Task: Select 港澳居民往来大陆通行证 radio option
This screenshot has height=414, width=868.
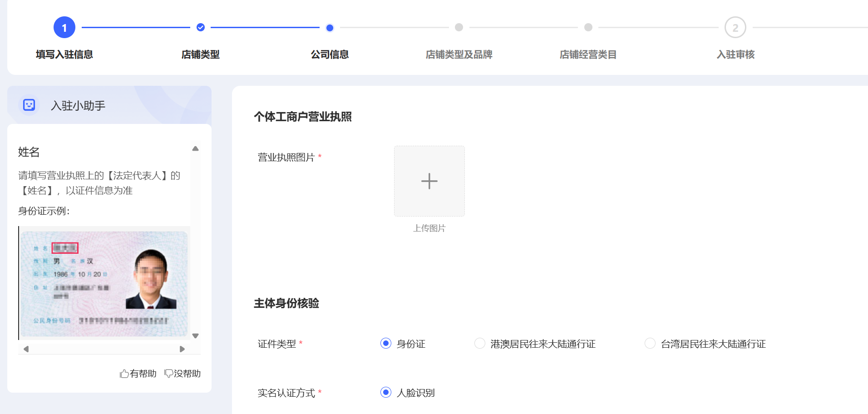Action: pyautogui.click(x=480, y=343)
